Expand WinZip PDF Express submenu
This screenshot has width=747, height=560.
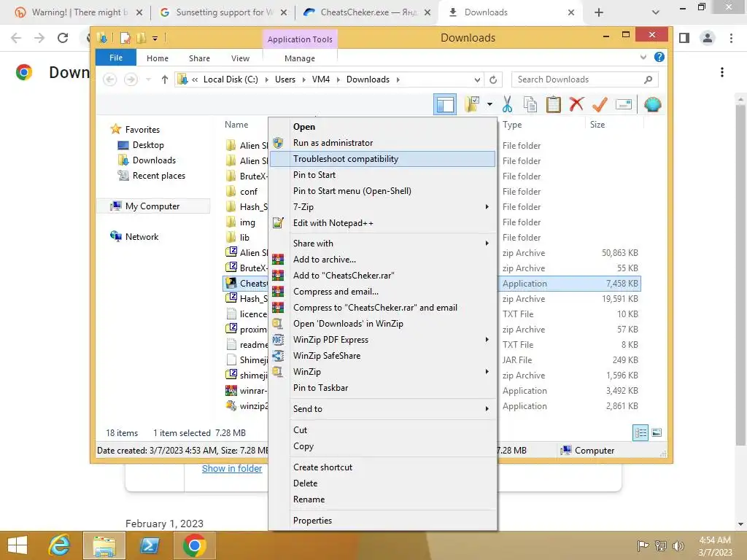(382, 340)
